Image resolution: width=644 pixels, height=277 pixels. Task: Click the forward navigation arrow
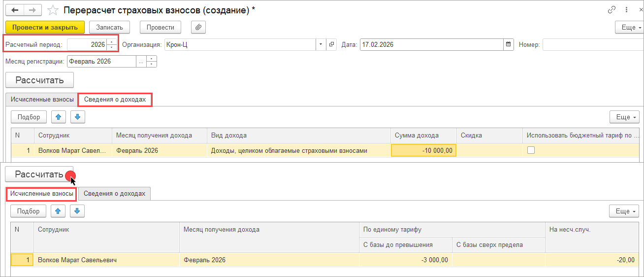[x=32, y=10]
